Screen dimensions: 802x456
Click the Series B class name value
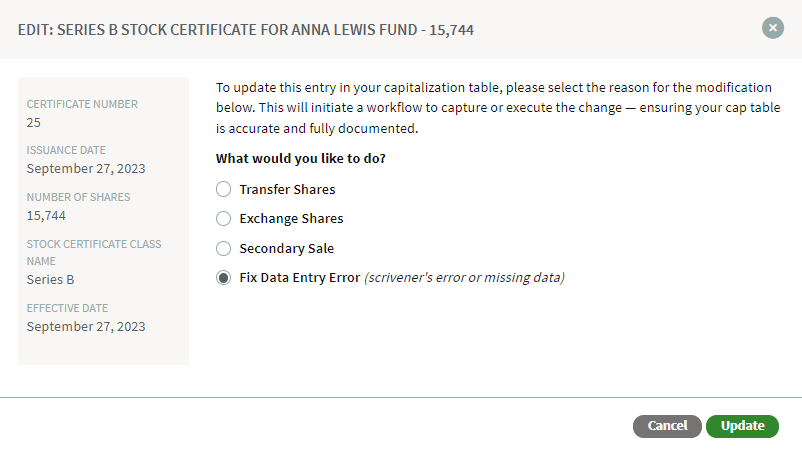coord(50,280)
